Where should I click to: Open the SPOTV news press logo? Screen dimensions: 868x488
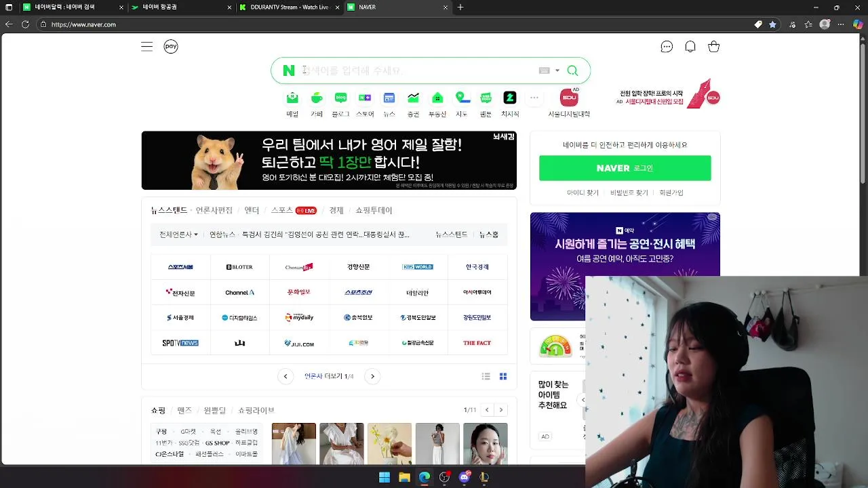(180, 343)
